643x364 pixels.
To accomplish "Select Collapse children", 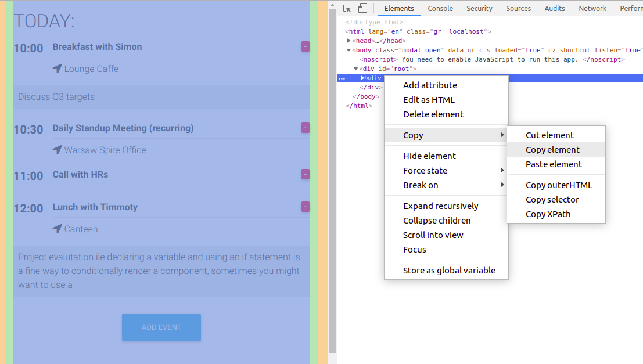I will 446,221.
